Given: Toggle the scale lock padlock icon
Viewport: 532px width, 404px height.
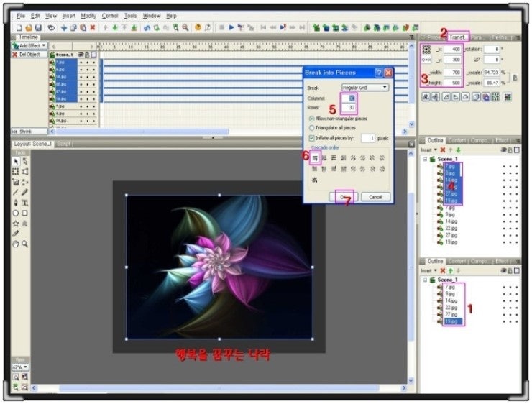Looking at the screenshot, I should tap(515, 78).
